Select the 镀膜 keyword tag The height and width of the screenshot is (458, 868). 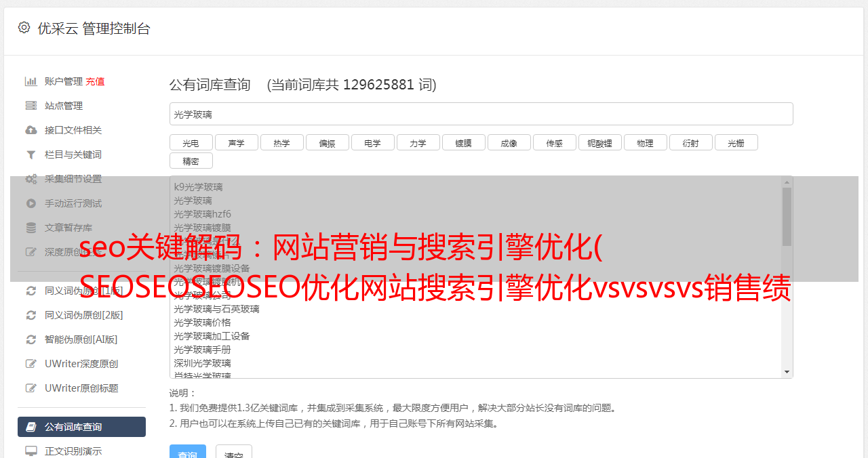(x=463, y=142)
